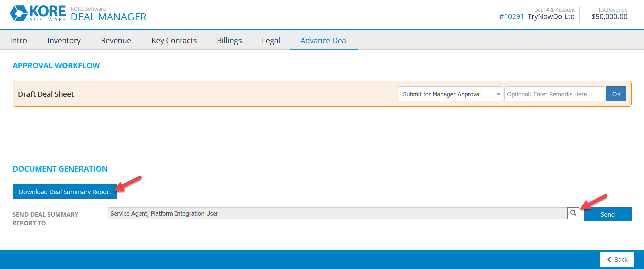Expand the Submit for Manager Approval dropdown
644x269 pixels.
pos(450,94)
